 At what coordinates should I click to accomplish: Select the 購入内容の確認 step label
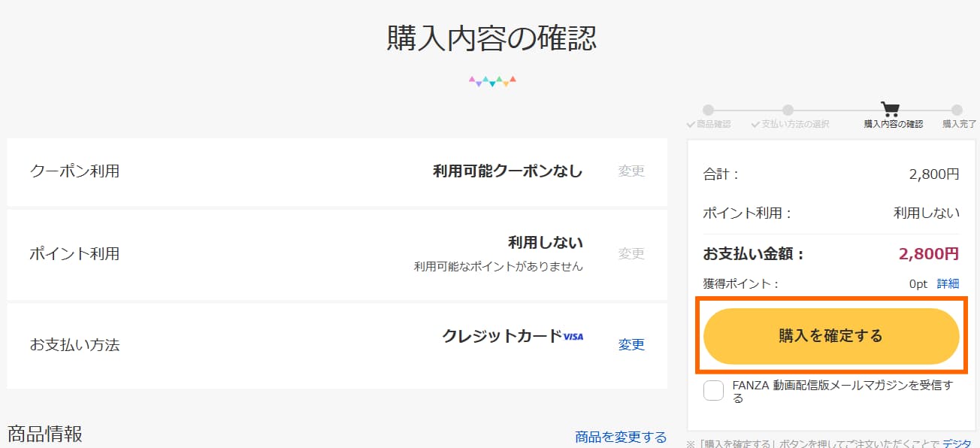click(x=894, y=124)
